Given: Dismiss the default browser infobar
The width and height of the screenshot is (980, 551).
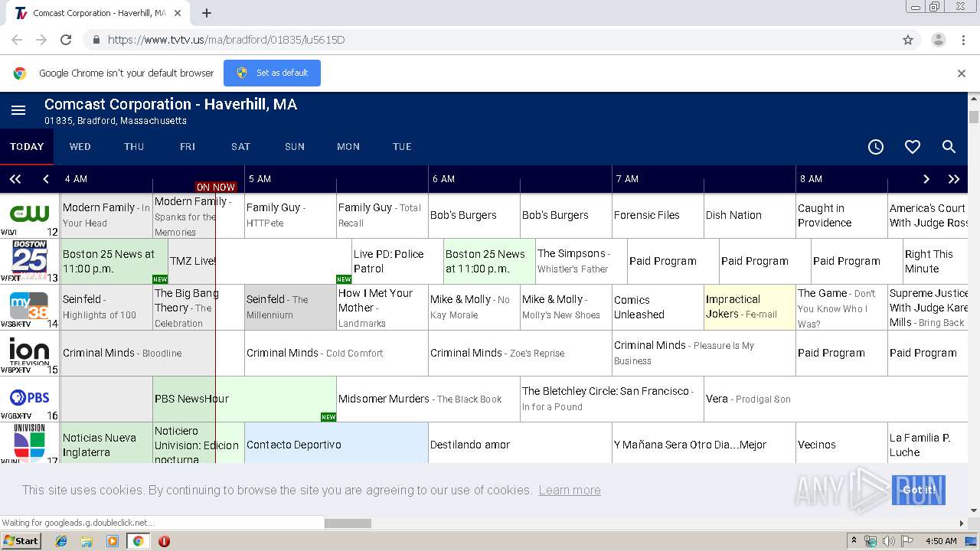Looking at the screenshot, I should click(962, 73).
